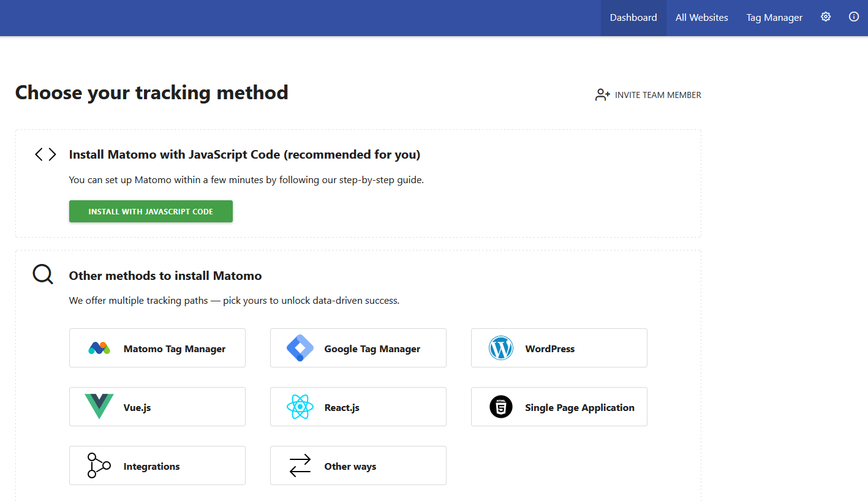Pick the Single Page Application label

click(579, 407)
